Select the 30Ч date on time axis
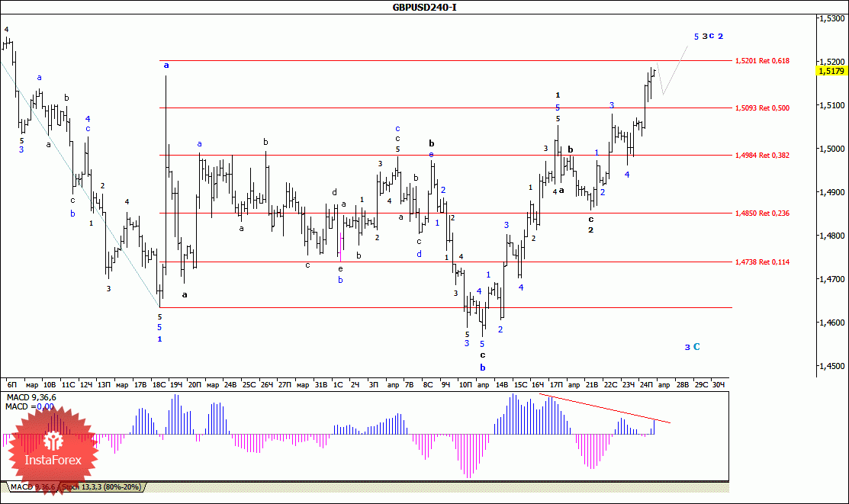Viewport: 849px width, 504px height. [x=718, y=385]
